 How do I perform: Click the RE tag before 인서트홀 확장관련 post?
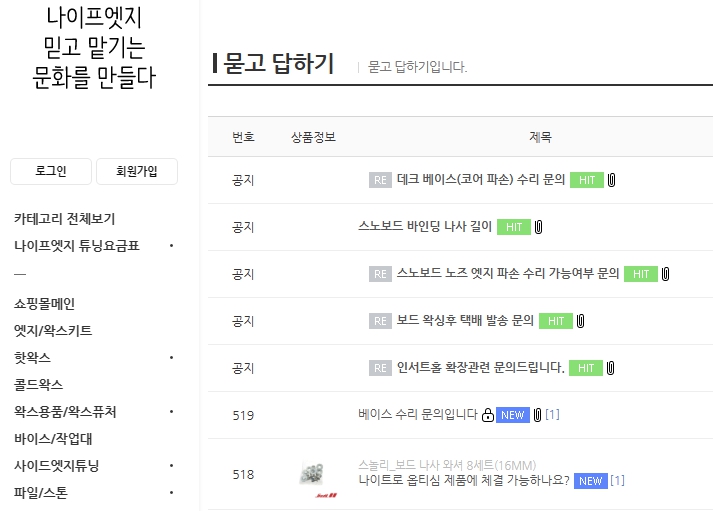(380, 368)
